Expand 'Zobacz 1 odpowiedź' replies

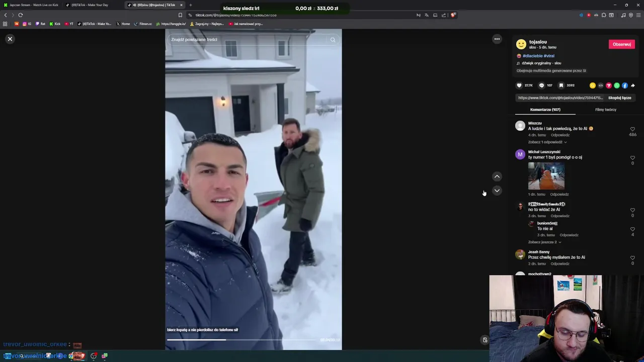pos(547,142)
